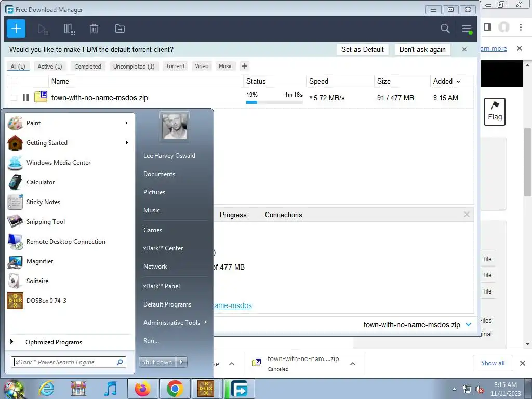Open Chrome download item options chevron
The width and height of the screenshot is (532, 399).
click(353, 364)
